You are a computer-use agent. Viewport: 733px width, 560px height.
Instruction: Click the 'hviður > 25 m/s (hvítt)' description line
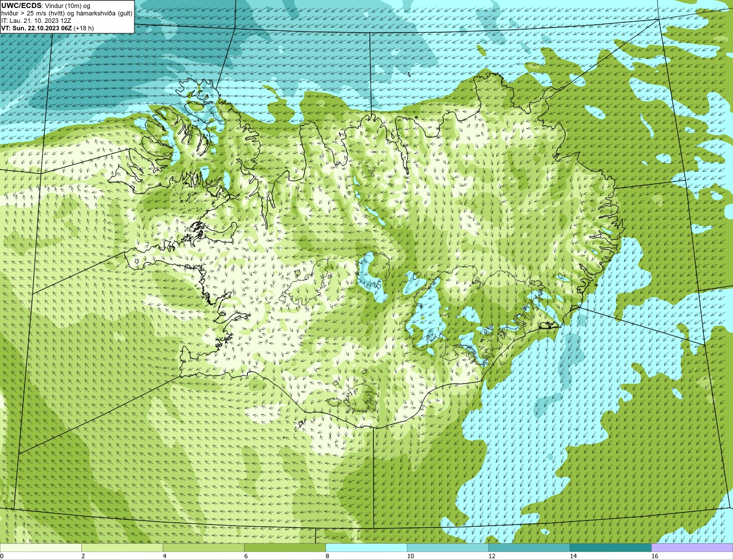pyautogui.click(x=66, y=13)
